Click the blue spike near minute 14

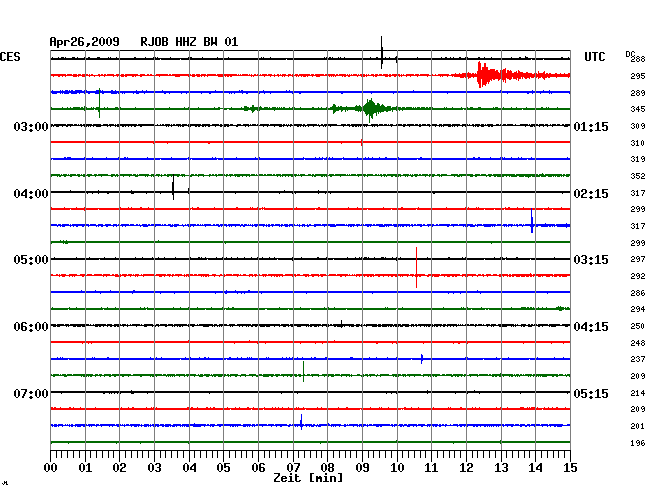[x=532, y=220]
